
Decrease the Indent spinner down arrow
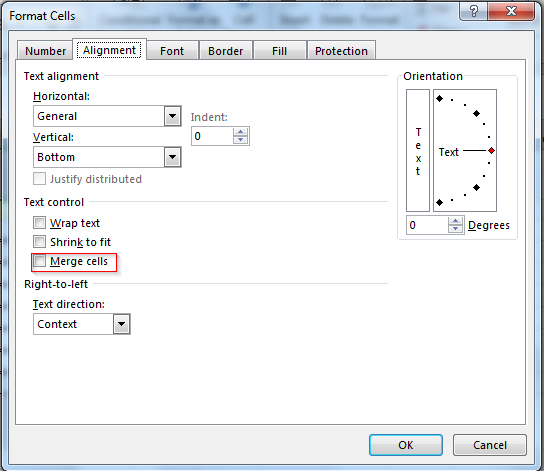pyautogui.click(x=240, y=139)
